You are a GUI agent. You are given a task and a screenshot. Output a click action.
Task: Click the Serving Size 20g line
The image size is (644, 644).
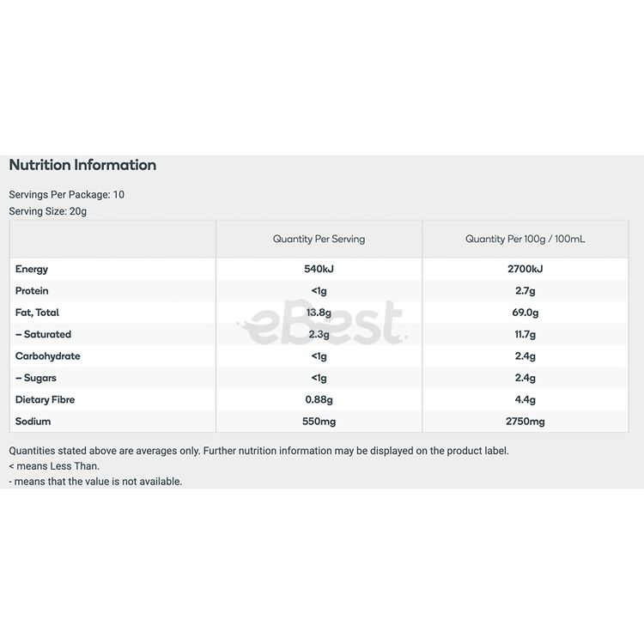click(x=48, y=211)
